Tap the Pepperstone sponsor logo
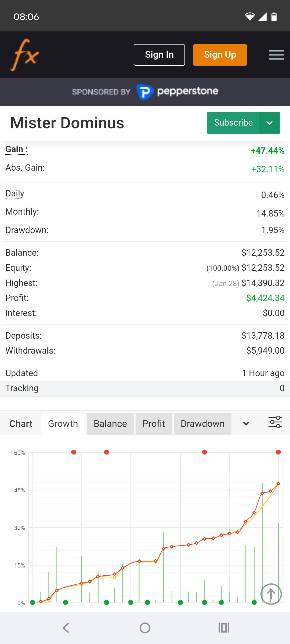The width and height of the screenshot is (290, 644). (x=177, y=92)
